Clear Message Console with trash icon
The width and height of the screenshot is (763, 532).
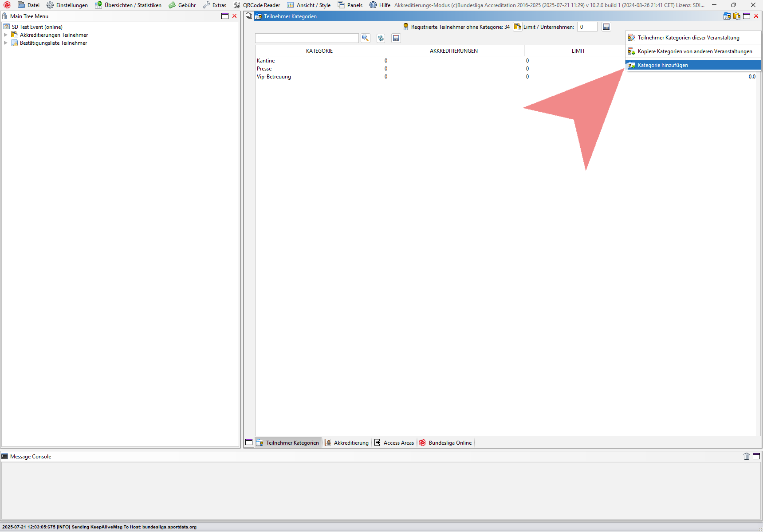(747, 456)
